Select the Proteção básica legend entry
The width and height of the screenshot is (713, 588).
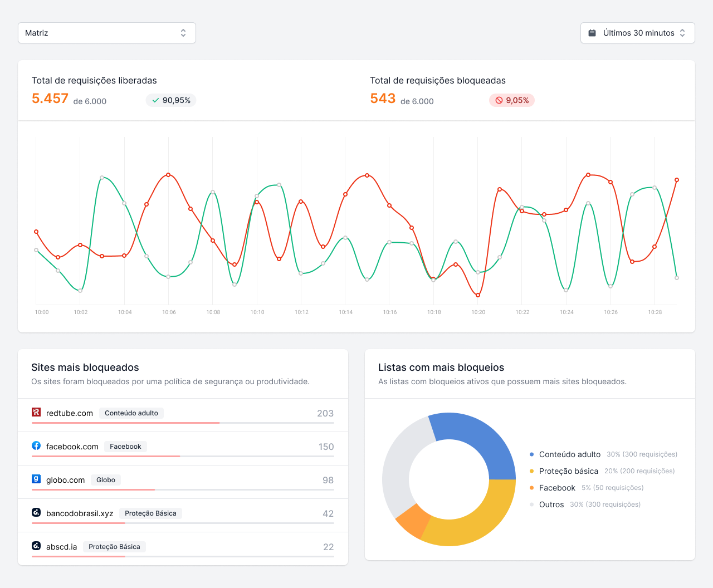568,471
